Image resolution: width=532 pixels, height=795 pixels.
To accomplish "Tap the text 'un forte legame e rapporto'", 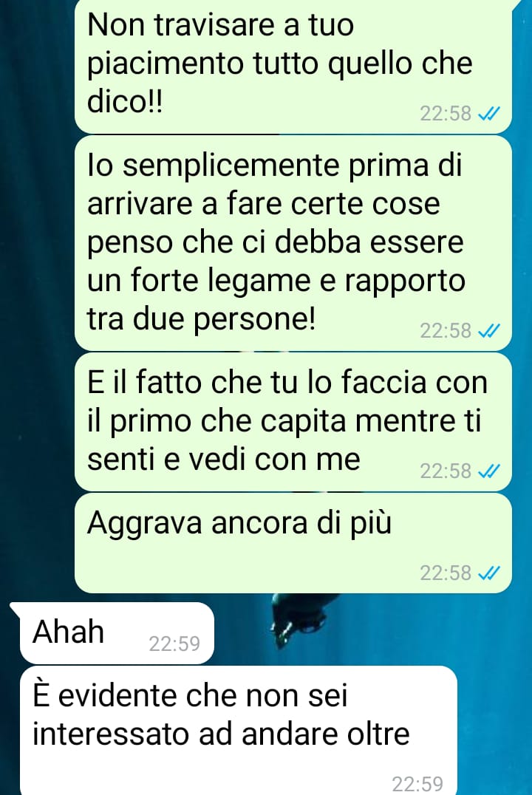I will tap(276, 280).
